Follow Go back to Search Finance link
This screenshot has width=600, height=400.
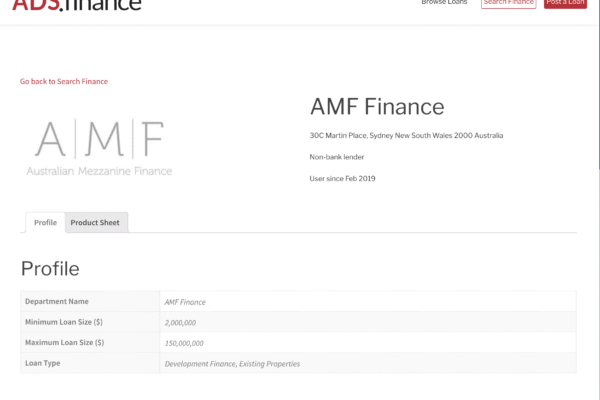(x=64, y=81)
